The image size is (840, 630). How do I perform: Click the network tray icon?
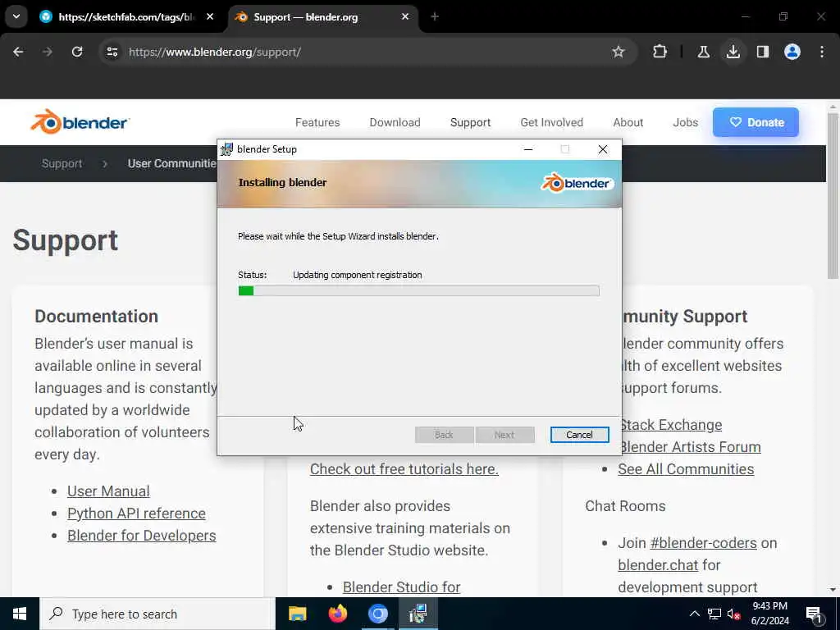[714, 614]
